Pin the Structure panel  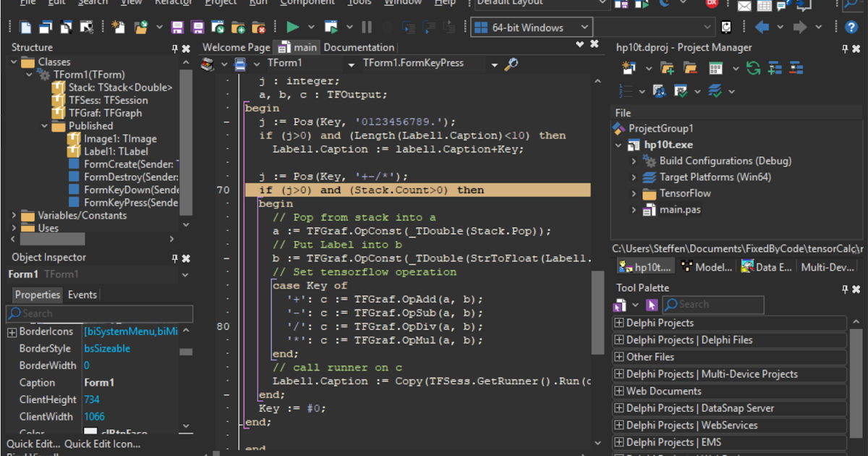pos(174,48)
